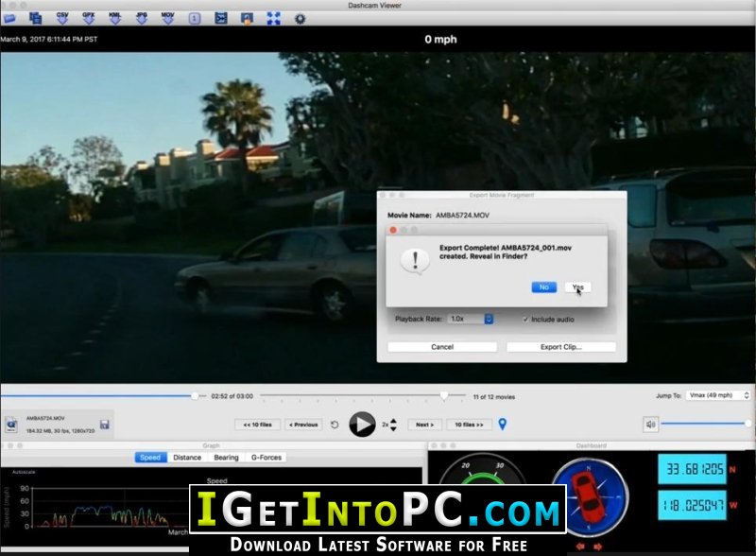Switch to the Bearing graph tab
This screenshot has width=756, height=556.
(x=226, y=458)
